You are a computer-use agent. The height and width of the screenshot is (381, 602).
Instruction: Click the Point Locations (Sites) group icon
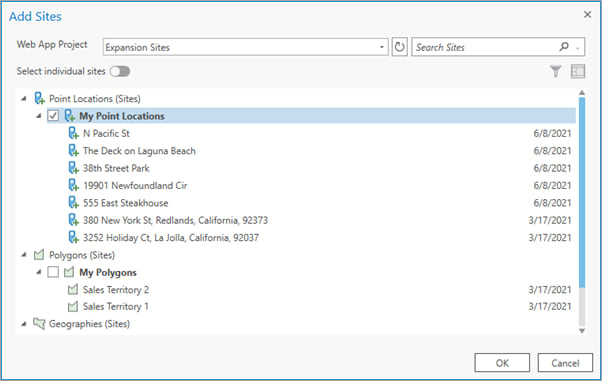tap(39, 99)
